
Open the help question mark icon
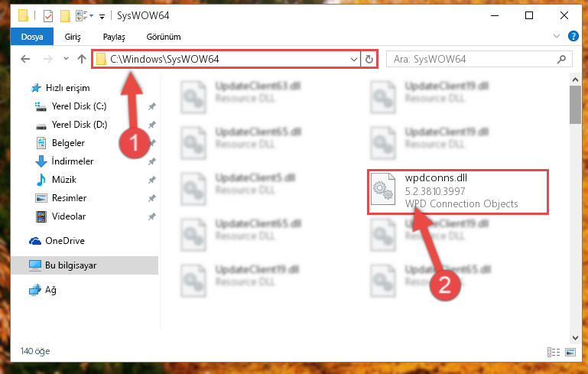point(573,36)
